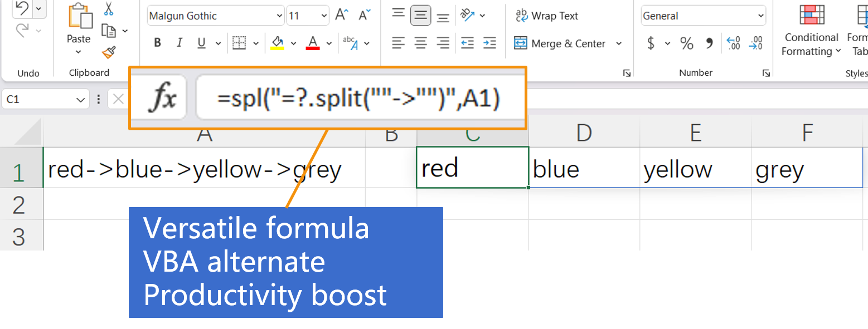868x329 pixels.
Task: Select column E header
Action: point(696,133)
